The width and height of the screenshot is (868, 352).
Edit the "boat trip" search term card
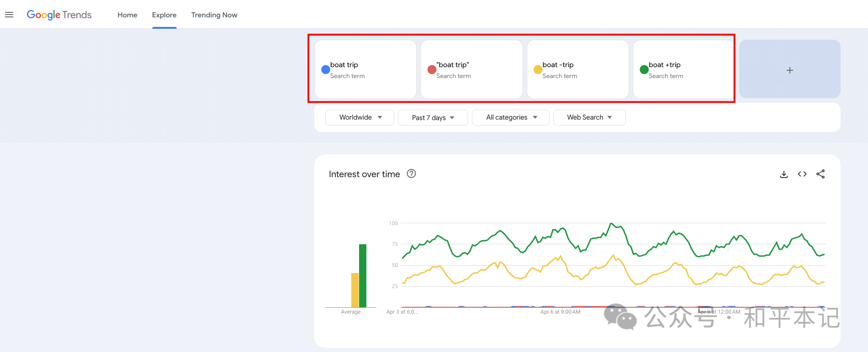point(365,69)
